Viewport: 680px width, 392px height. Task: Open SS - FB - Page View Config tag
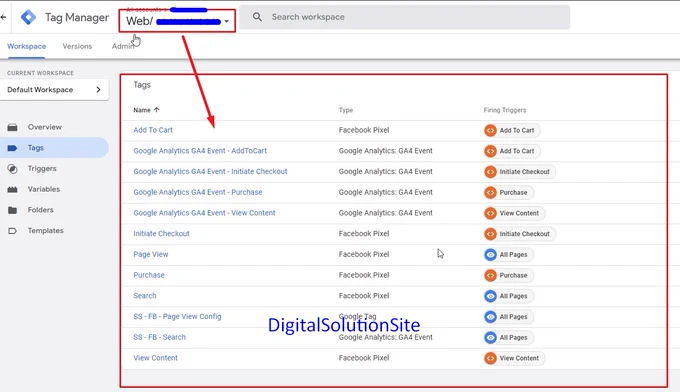click(x=177, y=317)
